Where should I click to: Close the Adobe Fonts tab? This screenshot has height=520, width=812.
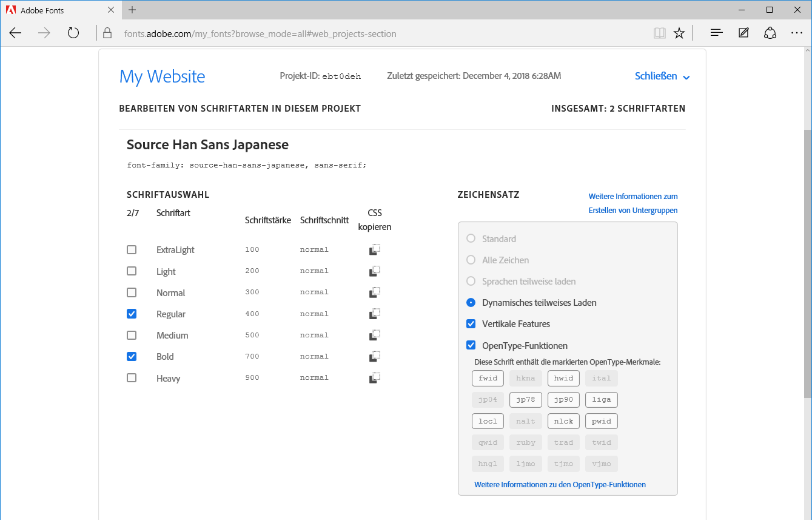coord(111,10)
